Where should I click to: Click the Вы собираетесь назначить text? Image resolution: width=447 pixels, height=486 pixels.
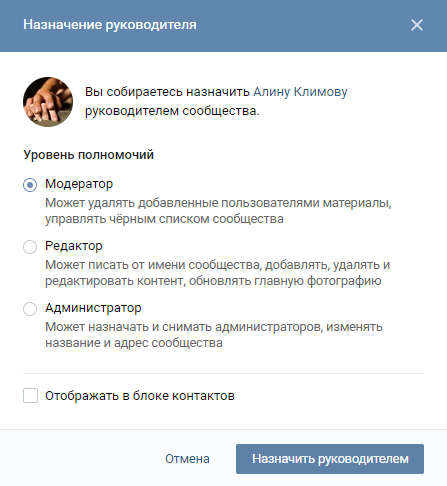click(167, 92)
